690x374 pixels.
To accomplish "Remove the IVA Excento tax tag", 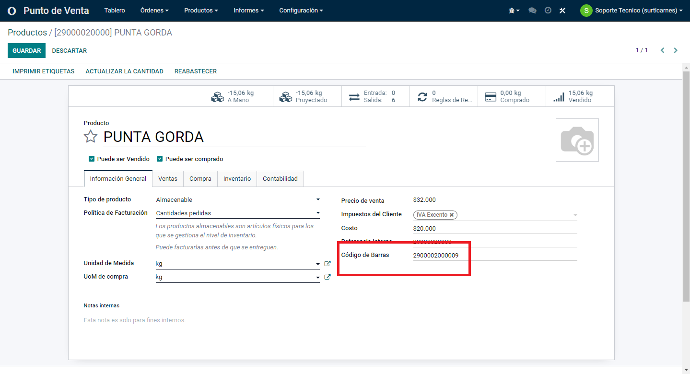I will pyautogui.click(x=451, y=215).
